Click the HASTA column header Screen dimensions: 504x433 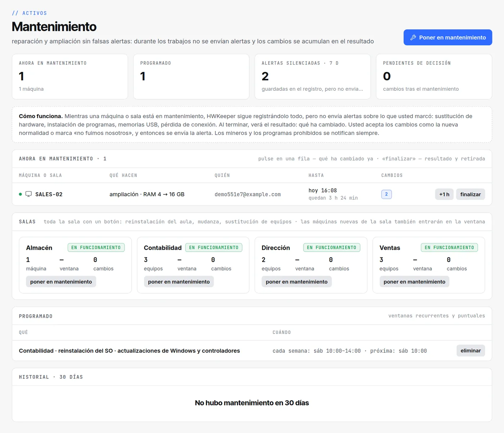pyautogui.click(x=316, y=175)
